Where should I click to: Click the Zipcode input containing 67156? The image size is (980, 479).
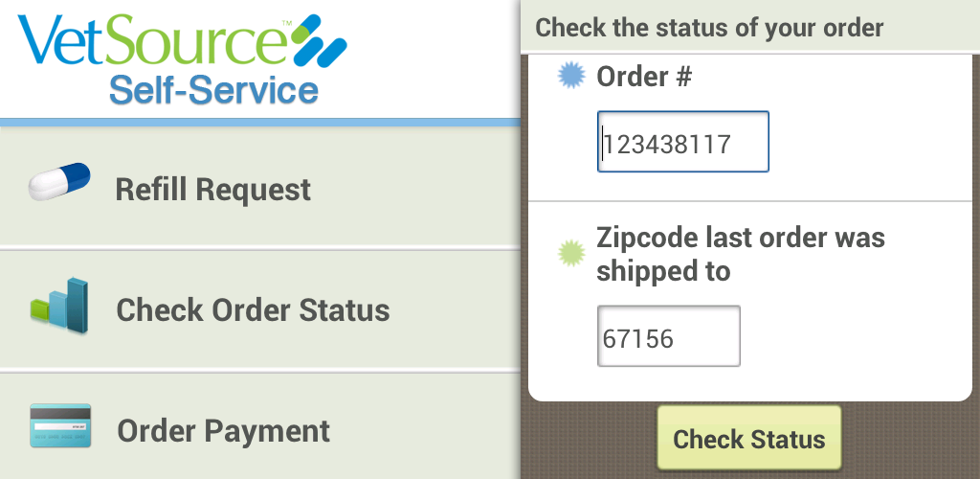coord(668,337)
